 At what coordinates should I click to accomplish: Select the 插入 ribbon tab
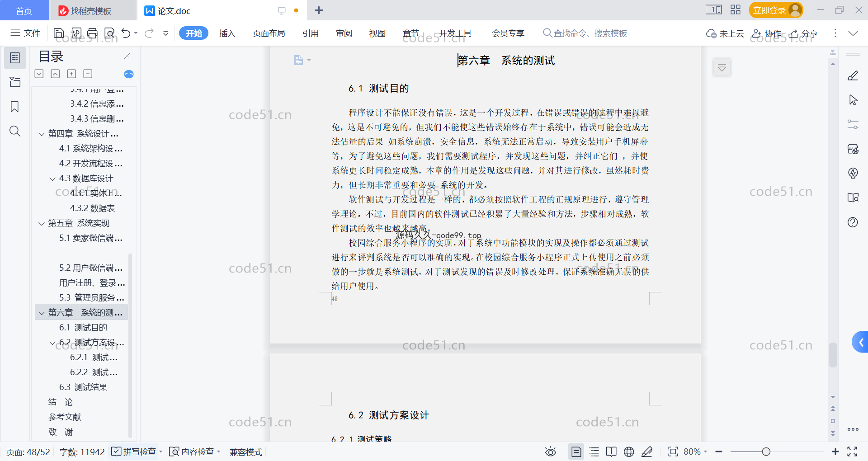tap(227, 33)
